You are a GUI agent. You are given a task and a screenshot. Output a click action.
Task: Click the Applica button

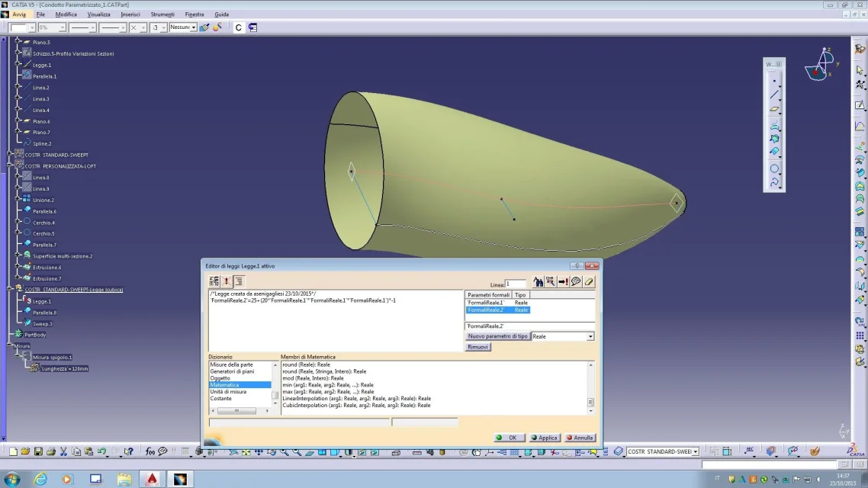(545, 438)
